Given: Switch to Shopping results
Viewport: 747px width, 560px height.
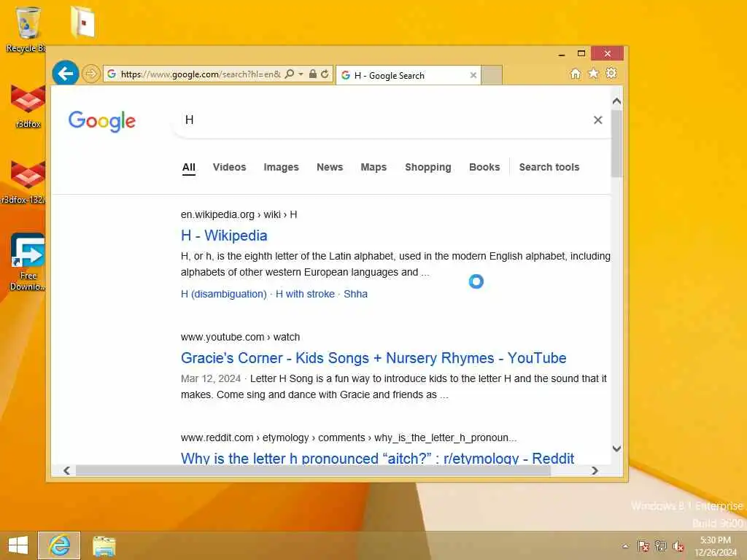Looking at the screenshot, I should tap(427, 167).
